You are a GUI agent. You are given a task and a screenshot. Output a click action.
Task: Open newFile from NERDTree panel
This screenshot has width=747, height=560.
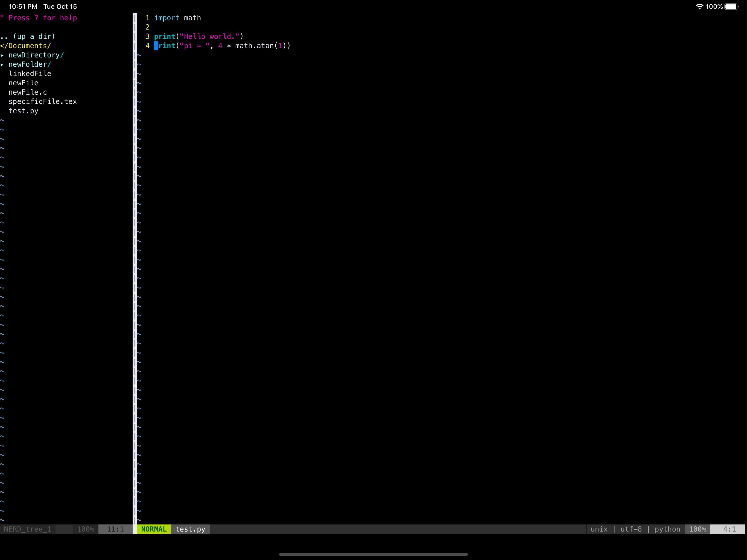pyautogui.click(x=23, y=83)
